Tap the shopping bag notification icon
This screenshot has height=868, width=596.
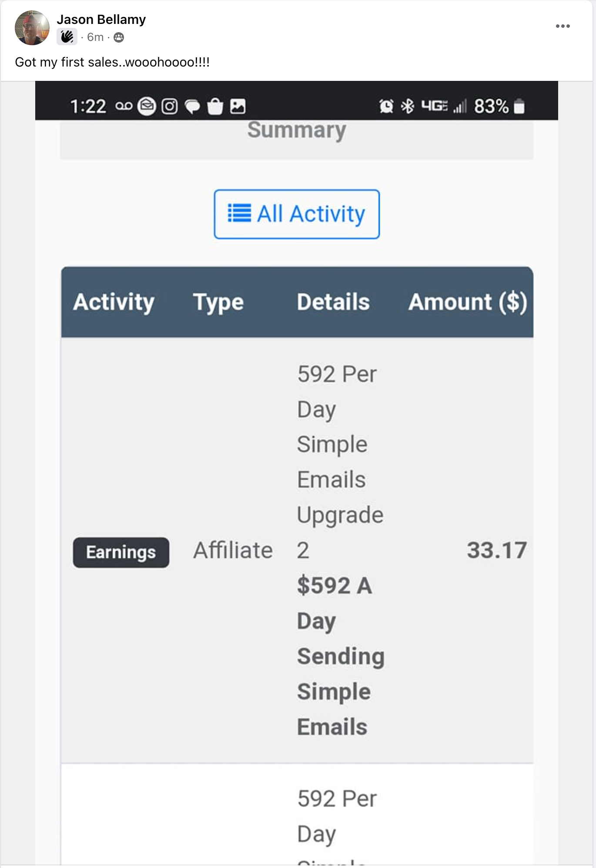click(215, 106)
